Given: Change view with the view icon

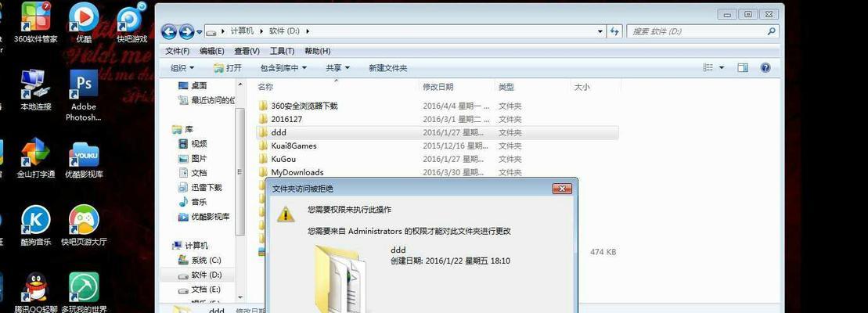Looking at the screenshot, I should pyautogui.click(x=708, y=67).
